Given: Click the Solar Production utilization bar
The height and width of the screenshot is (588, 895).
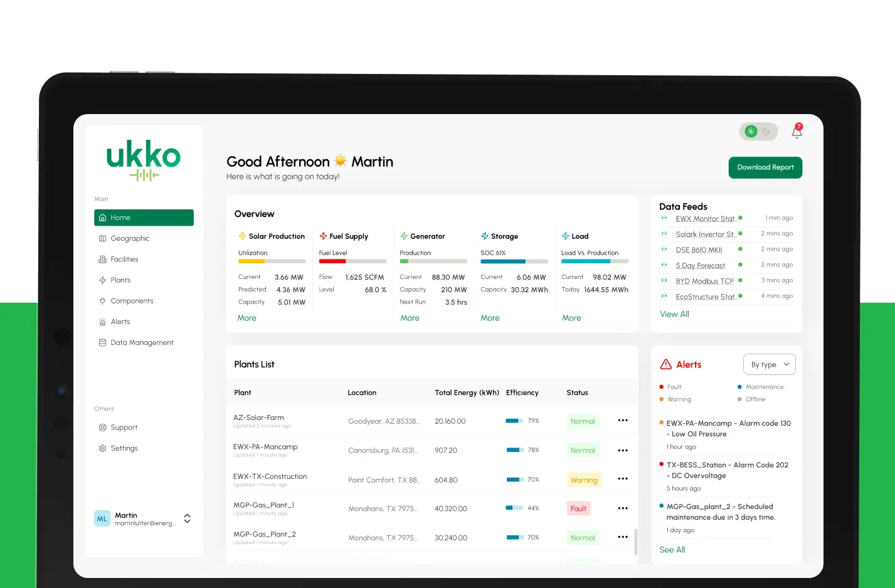Looking at the screenshot, I should click(272, 261).
